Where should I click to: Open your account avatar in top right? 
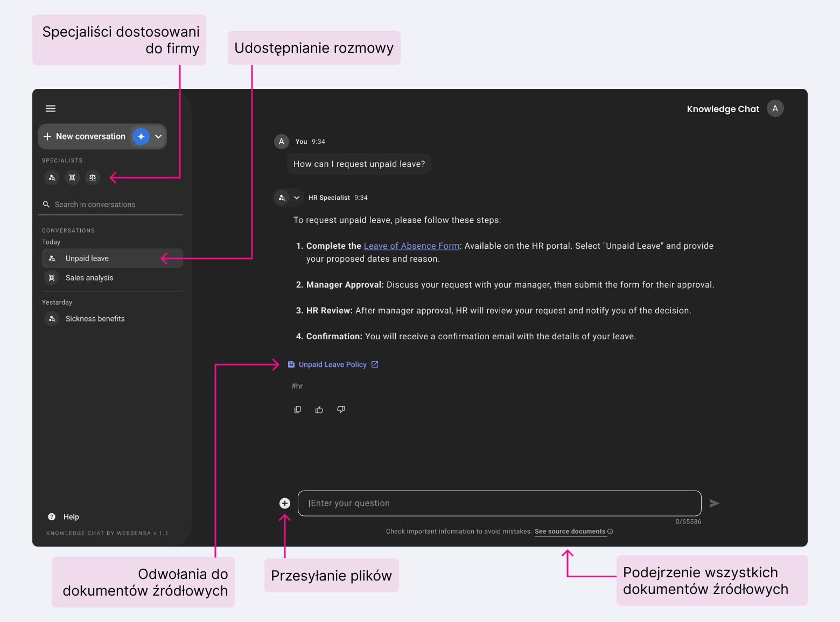775,108
